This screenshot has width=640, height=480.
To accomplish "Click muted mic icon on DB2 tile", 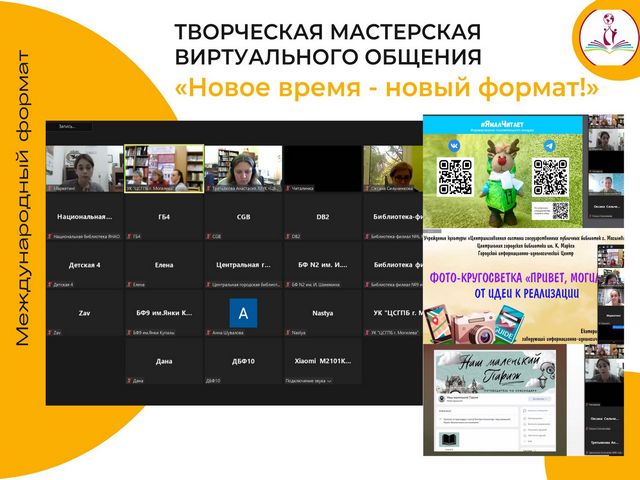I will 288,236.
